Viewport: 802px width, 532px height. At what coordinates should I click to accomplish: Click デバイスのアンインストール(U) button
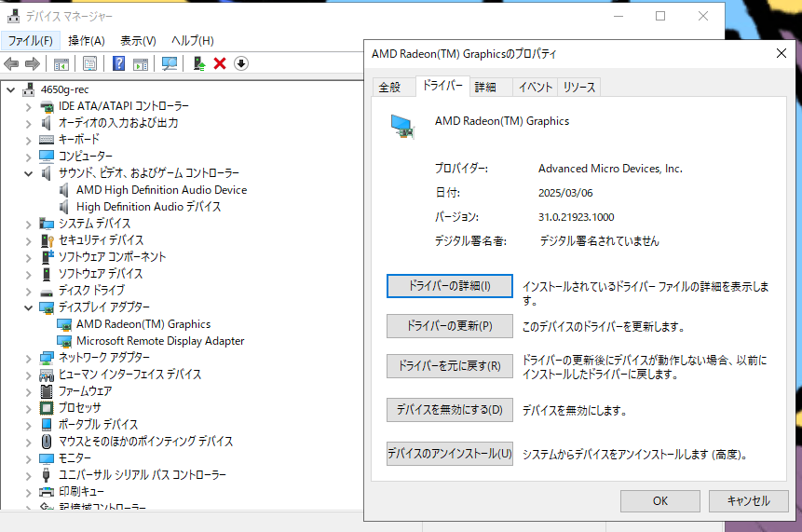click(450, 454)
